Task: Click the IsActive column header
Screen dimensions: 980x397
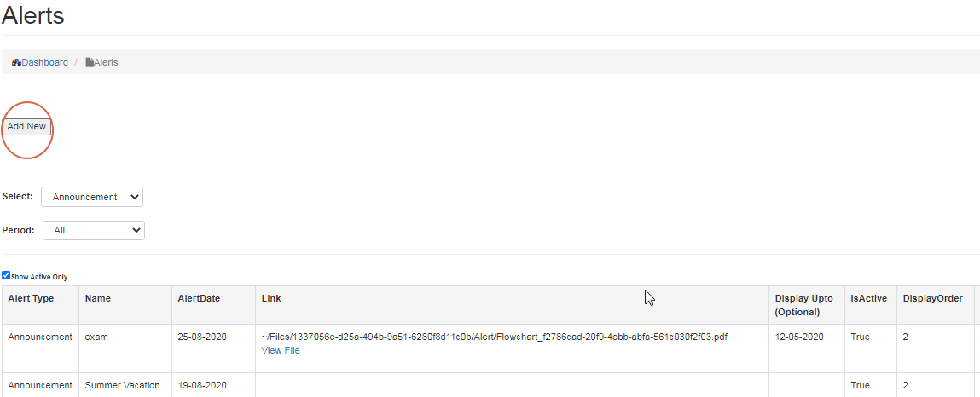Action: click(868, 298)
